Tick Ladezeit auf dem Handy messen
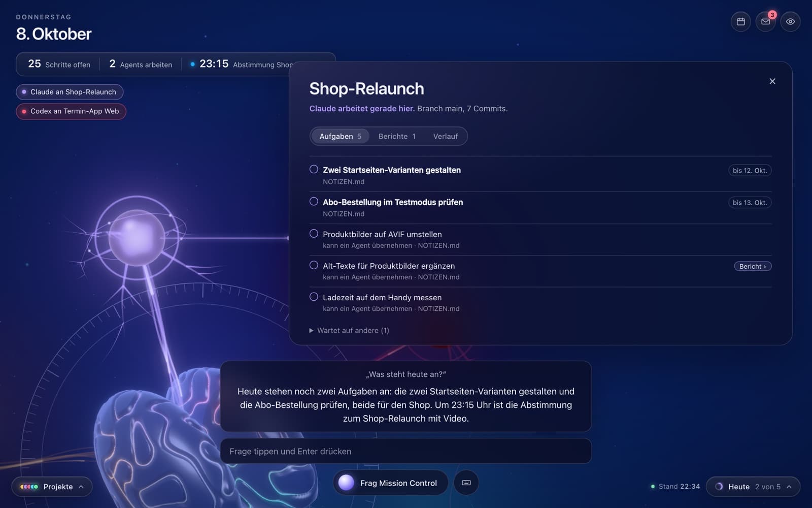Image resolution: width=812 pixels, height=508 pixels. 314,297
